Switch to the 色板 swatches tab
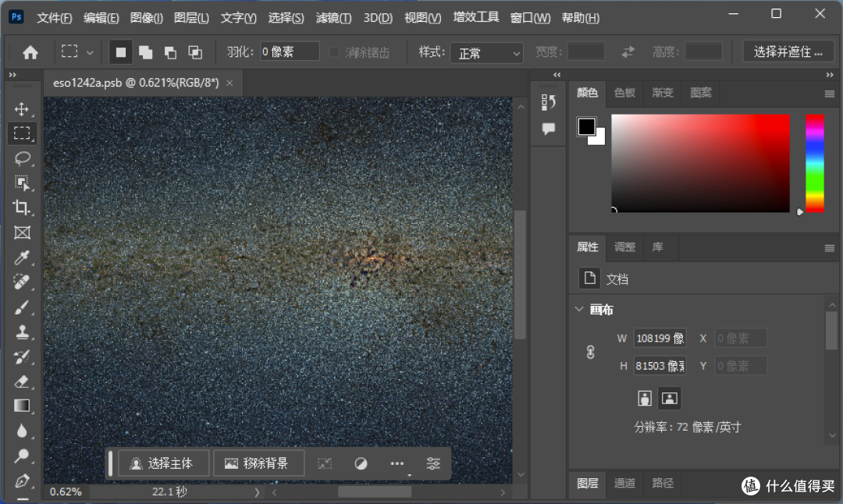This screenshot has width=843, height=504. coord(624,93)
